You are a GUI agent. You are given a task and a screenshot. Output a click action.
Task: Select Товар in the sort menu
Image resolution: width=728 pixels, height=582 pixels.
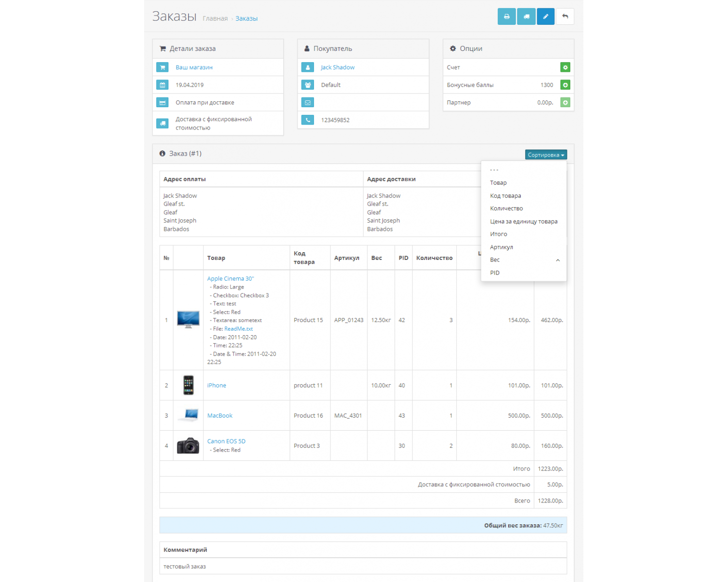click(498, 183)
